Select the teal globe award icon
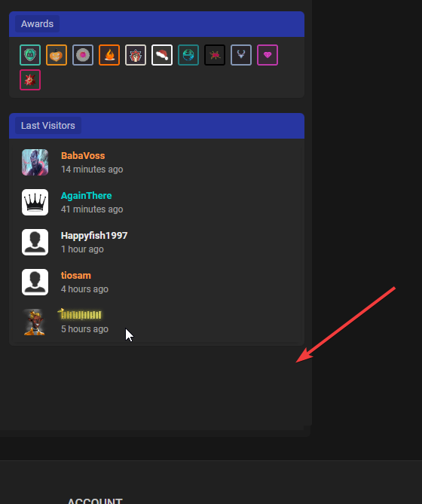The height and width of the screenshot is (504, 422). click(188, 55)
